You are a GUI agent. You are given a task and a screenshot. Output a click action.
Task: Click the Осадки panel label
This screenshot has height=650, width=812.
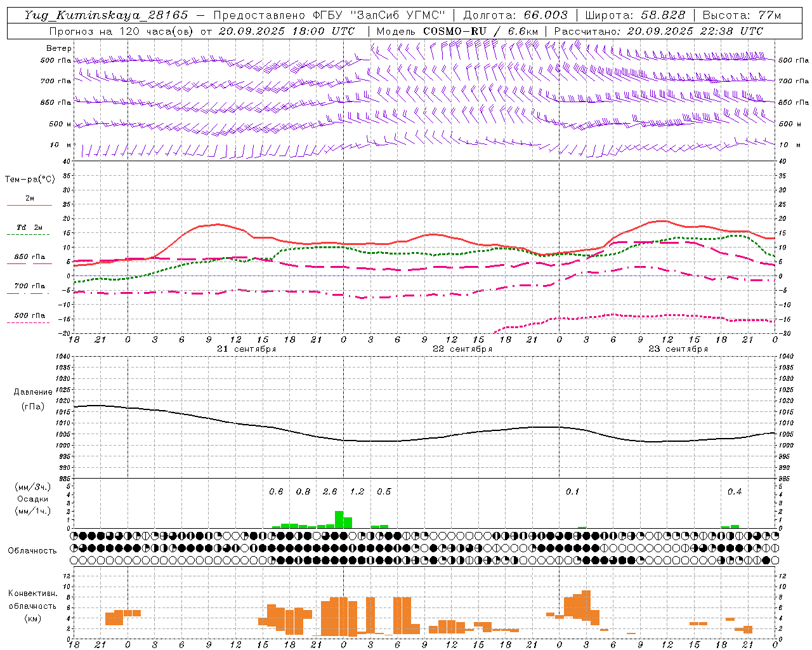(x=33, y=499)
